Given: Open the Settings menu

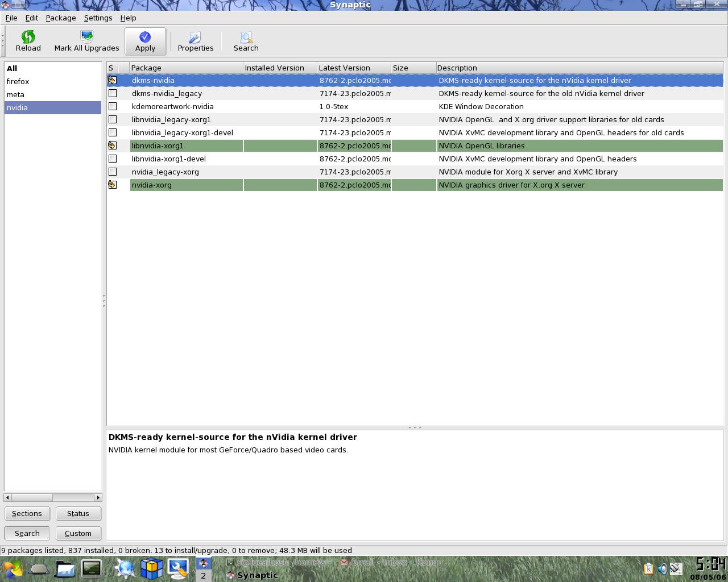Looking at the screenshot, I should [x=98, y=18].
